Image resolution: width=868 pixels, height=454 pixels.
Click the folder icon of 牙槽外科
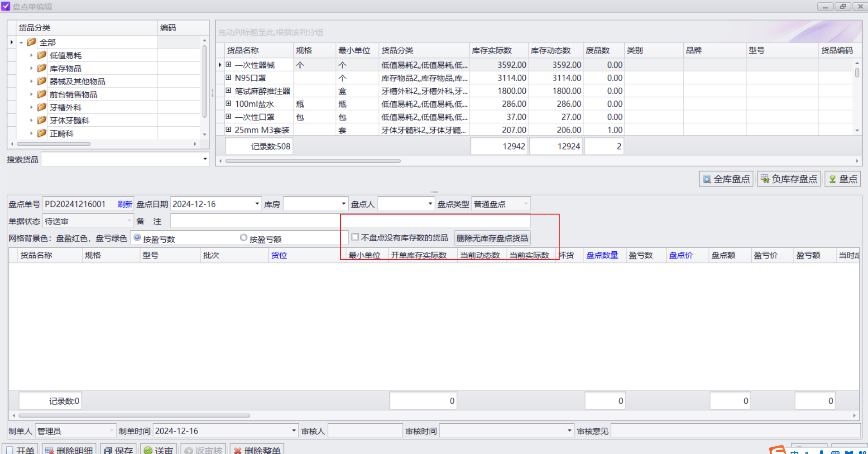coord(42,107)
